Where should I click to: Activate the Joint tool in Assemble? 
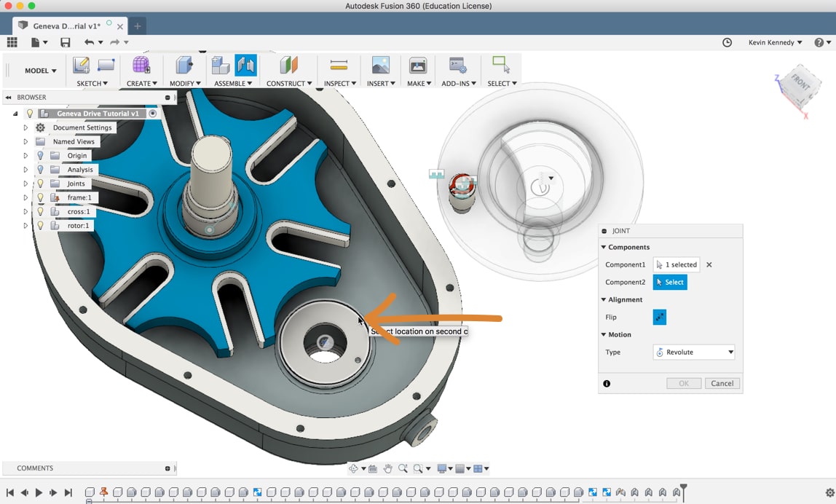click(x=246, y=65)
